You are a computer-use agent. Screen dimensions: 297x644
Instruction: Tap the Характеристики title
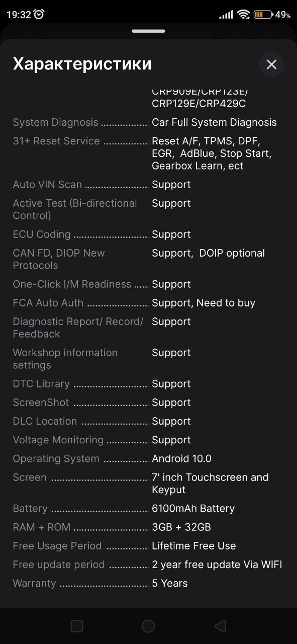pos(82,64)
